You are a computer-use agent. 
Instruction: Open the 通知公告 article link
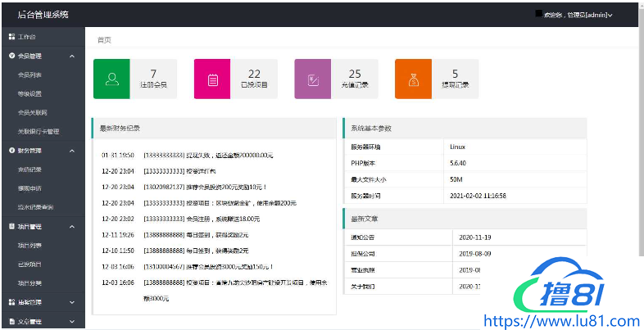(x=365, y=237)
